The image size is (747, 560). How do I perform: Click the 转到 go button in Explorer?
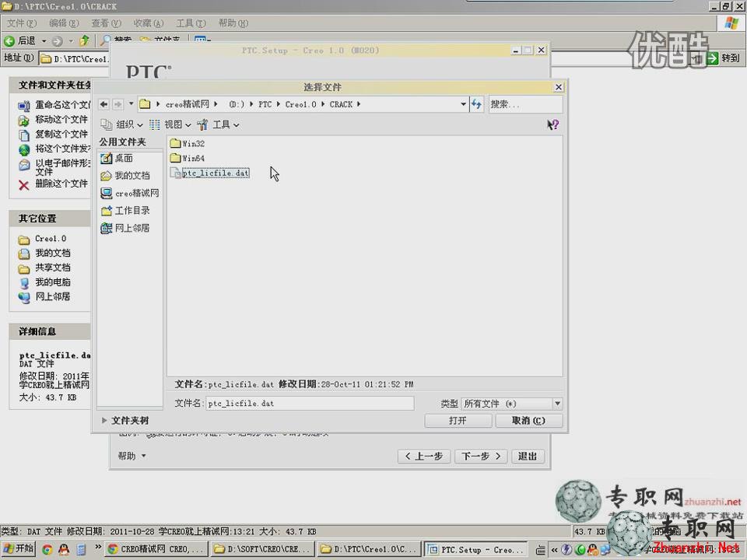tap(724, 58)
